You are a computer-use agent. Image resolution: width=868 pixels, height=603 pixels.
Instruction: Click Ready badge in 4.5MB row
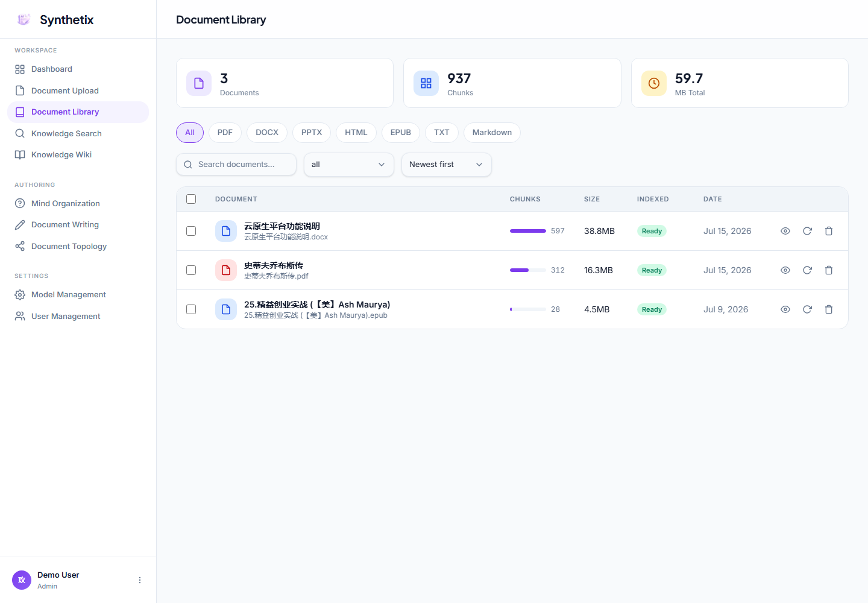[x=652, y=309]
